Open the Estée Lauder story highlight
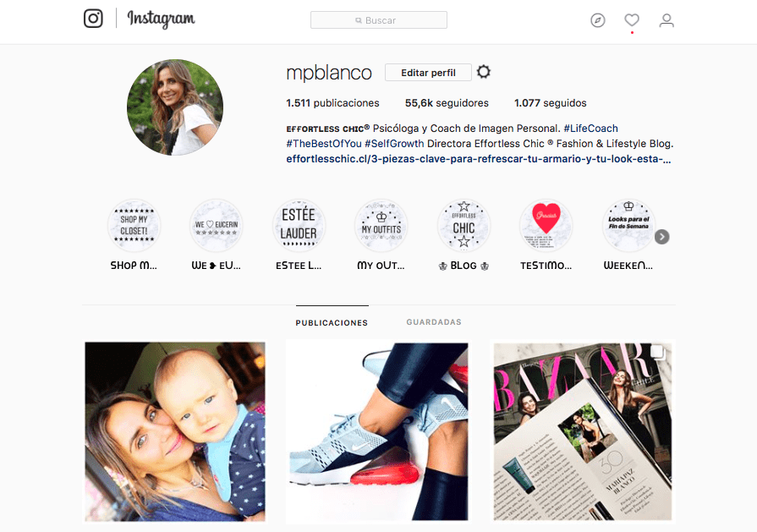757x532 pixels. coord(299,226)
